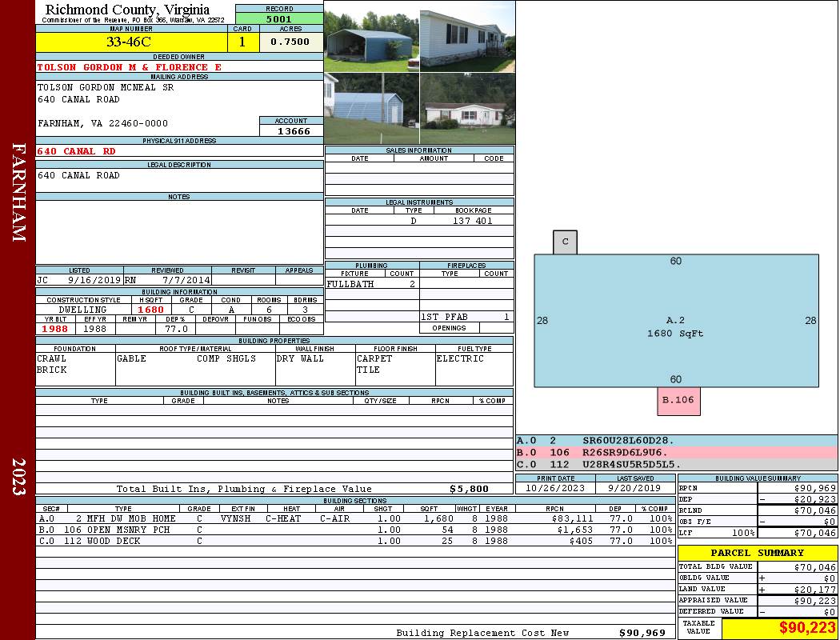840x640 pixels.
Task: Select building section row WOOD DECK
Action: (x=356, y=541)
